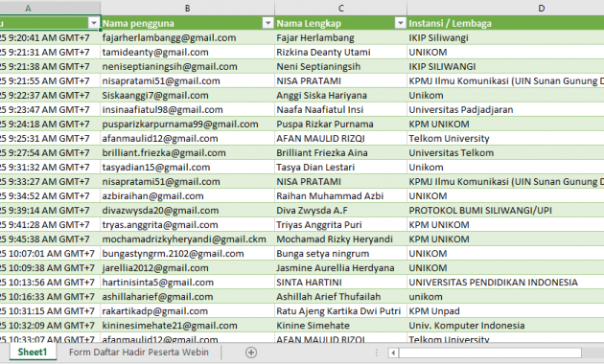The width and height of the screenshot is (604, 364).
Task: Select cell tasyadian15@gmail.com
Action: coord(188,167)
